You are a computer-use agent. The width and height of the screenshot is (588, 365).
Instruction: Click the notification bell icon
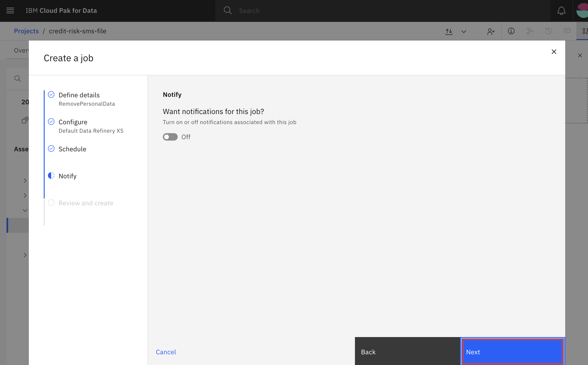(x=561, y=10)
